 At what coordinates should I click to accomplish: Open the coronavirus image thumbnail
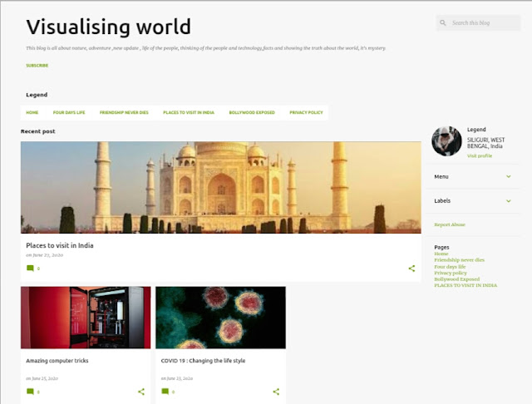[220, 318]
